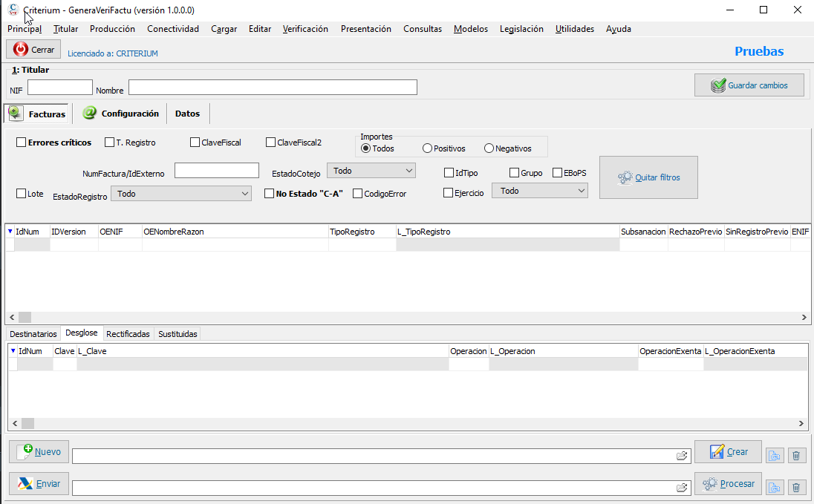Switch to the Destinatarios tab
The image size is (814, 504).
[x=33, y=334]
